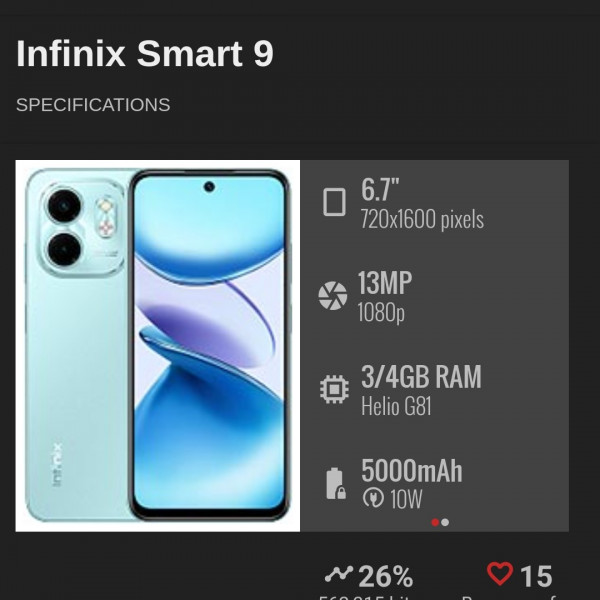Click the 26% popularity value

click(x=386, y=576)
